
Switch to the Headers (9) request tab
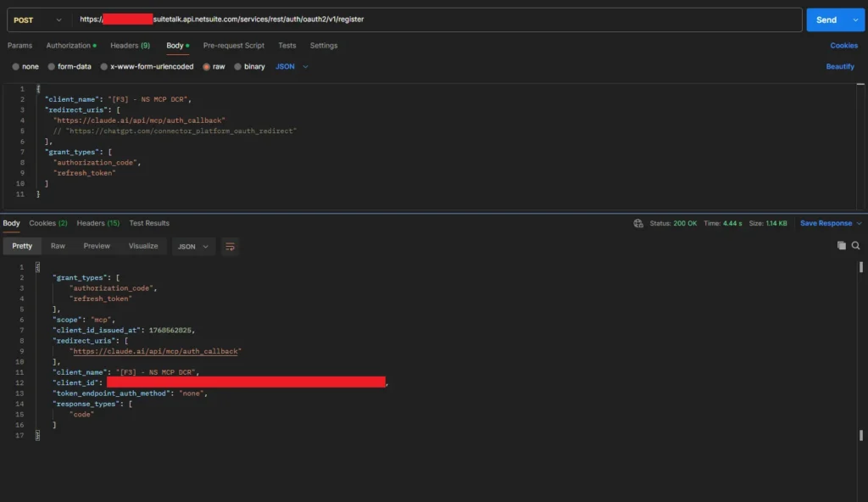130,45
